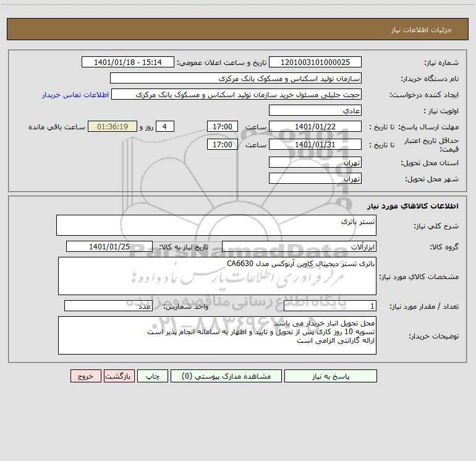Click the 'پاسخ به نیاز' button
Screen dimensions: 476x461
330,376
